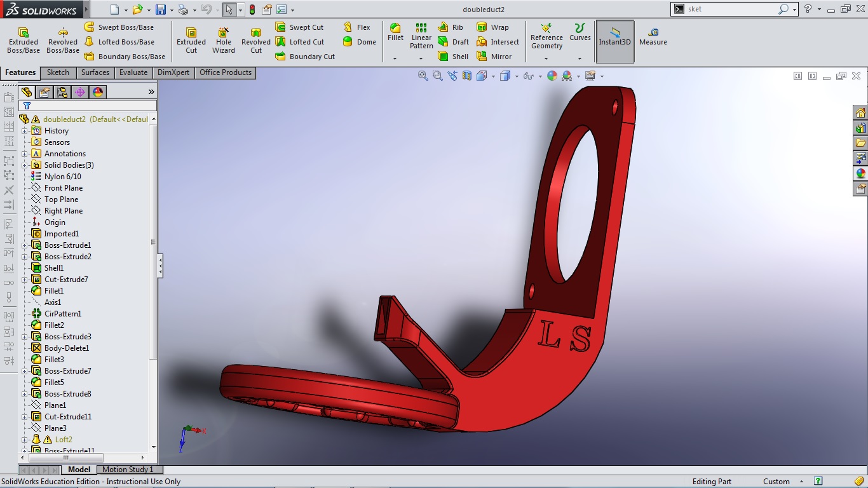Switch to the DimXpert tab
Image resolution: width=868 pixels, height=488 pixels.
173,72
